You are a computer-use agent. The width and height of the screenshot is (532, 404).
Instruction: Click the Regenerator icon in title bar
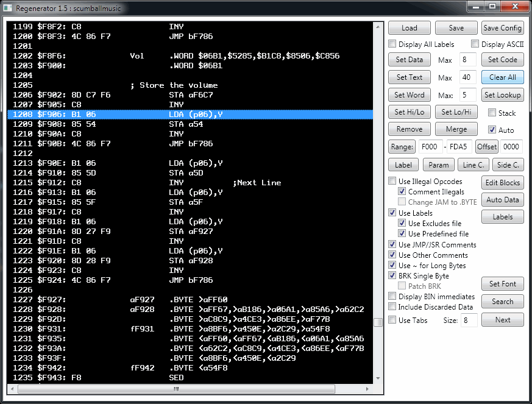tap(9, 7)
